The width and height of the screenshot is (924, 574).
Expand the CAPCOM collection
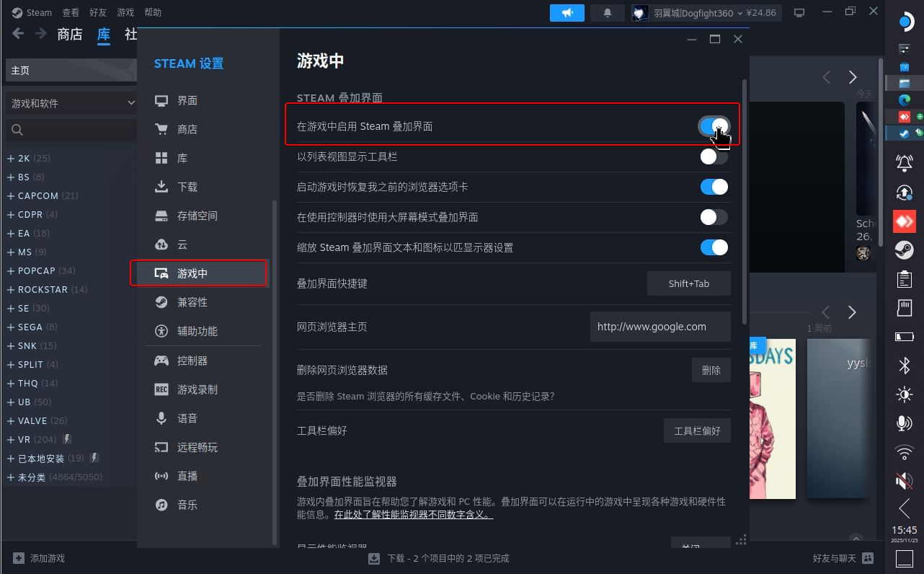(11, 195)
